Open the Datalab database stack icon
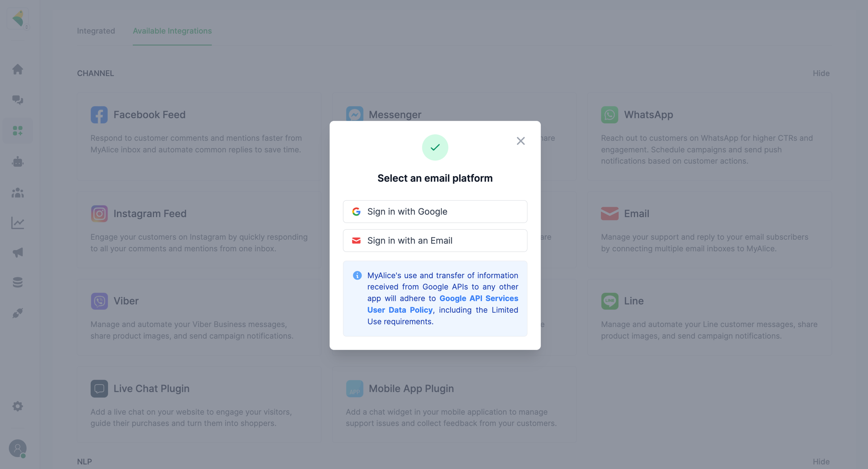The width and height of the screenshot is (868, 469). click(18, 282)
